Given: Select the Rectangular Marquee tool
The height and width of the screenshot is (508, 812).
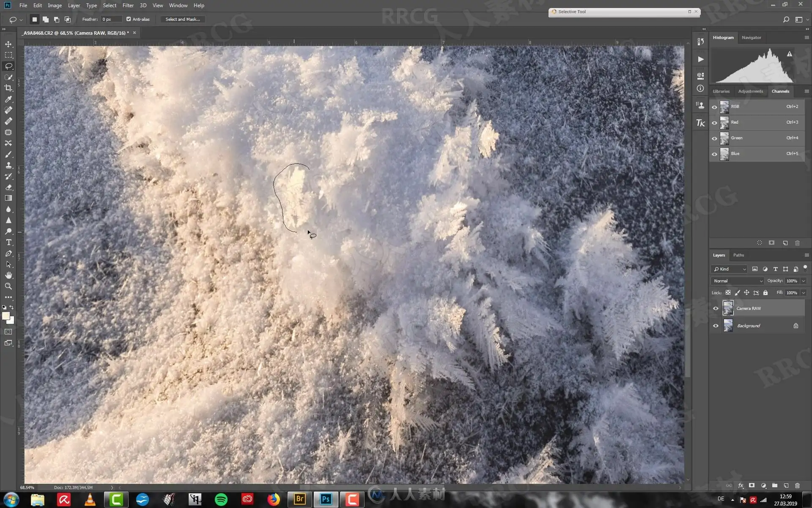Looking at the screenshot, I should pos(8,55).
